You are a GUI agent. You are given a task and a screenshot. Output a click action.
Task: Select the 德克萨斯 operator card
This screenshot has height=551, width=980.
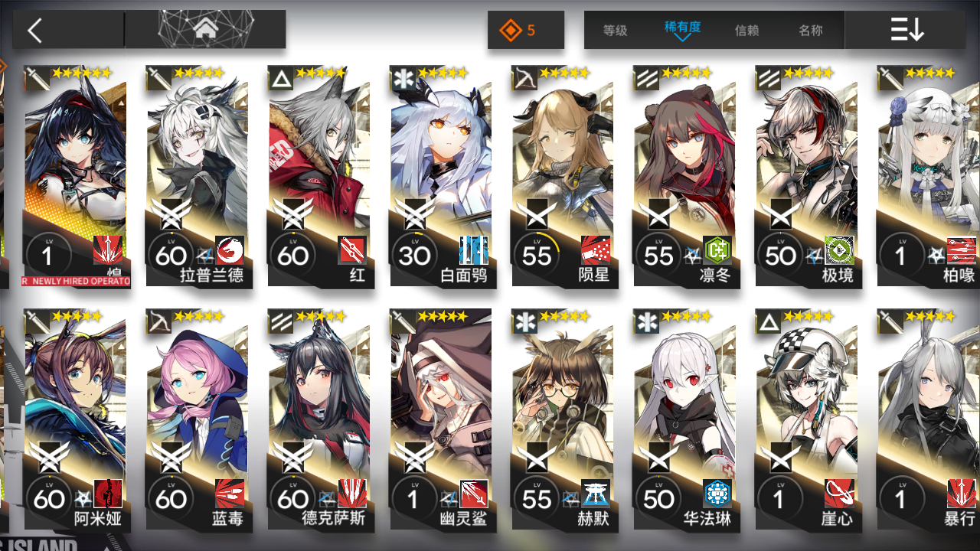pos(318,419)
